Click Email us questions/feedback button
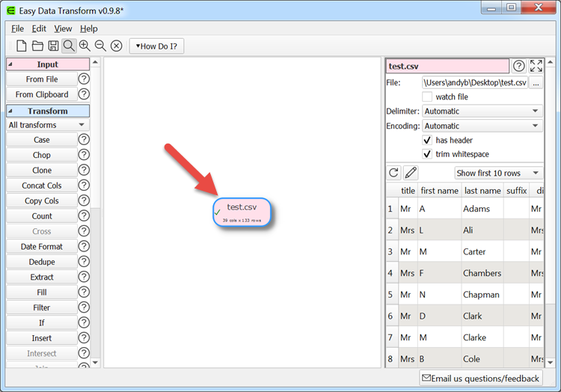Image resolution: width=561 pixels, height=392 pixels. [x=480, y=379]
